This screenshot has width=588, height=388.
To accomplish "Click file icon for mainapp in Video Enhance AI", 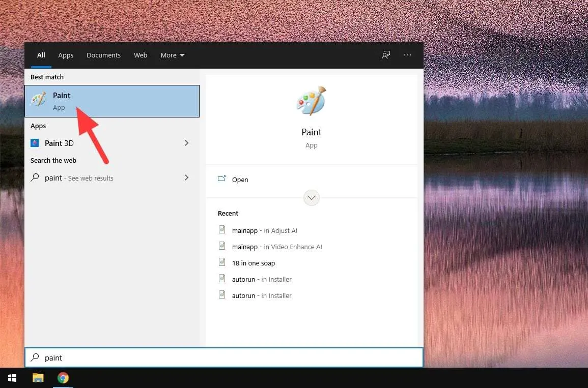I will click(x=222, y=246).
